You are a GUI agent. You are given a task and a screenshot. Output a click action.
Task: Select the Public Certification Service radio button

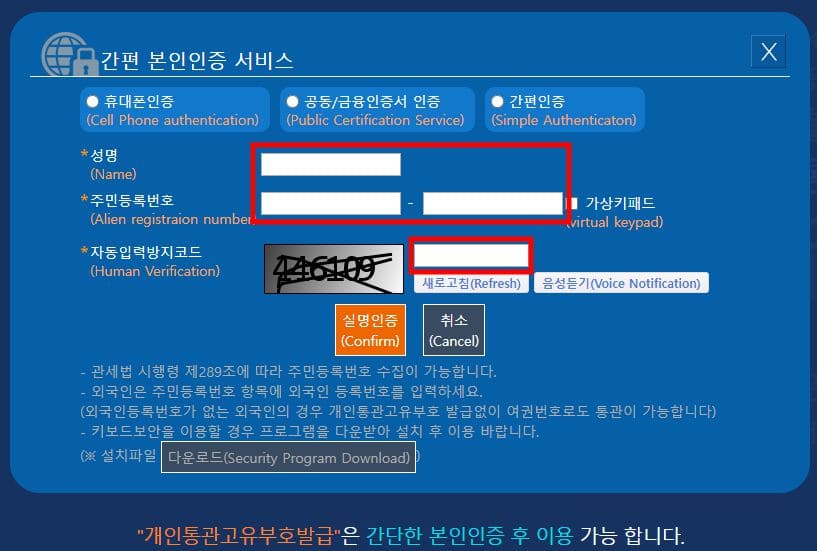(x=292, y=101)
